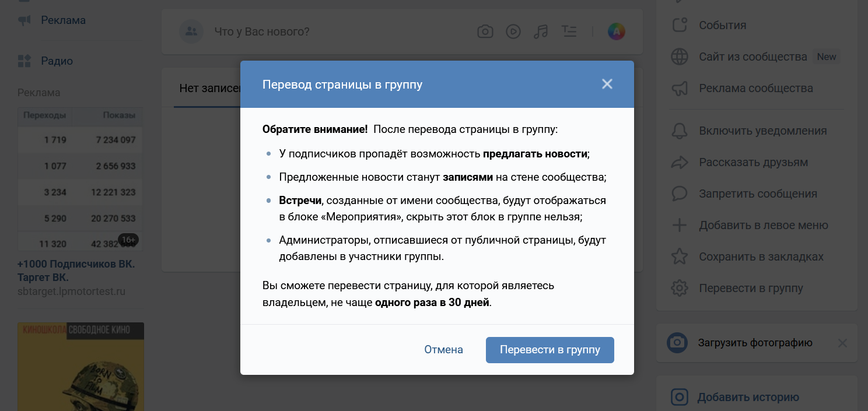Select Рассказать друзьям

754,162
